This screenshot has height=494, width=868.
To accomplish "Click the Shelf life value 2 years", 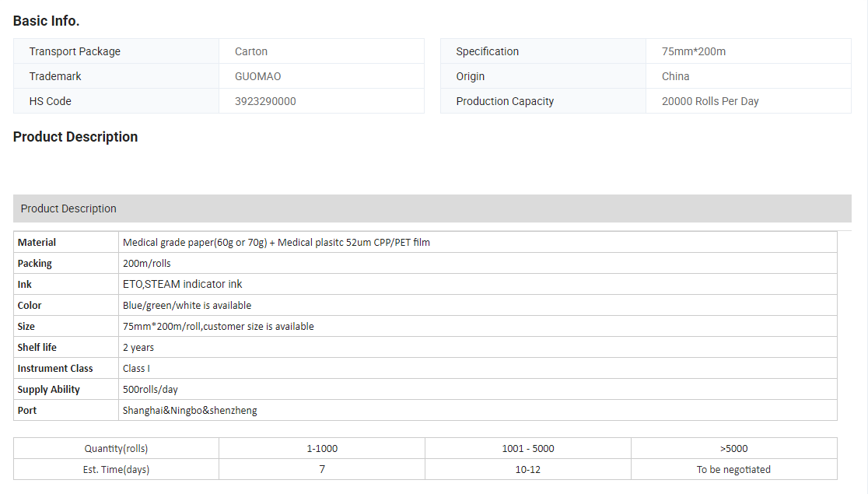I will click(138, 348).
